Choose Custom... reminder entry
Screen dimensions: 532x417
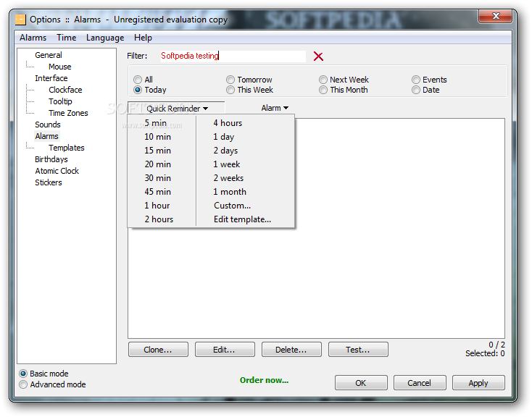(232, 206)
